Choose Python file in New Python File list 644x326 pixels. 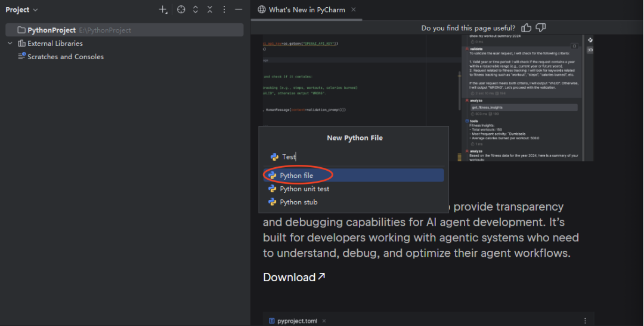(x=354, y=176)
